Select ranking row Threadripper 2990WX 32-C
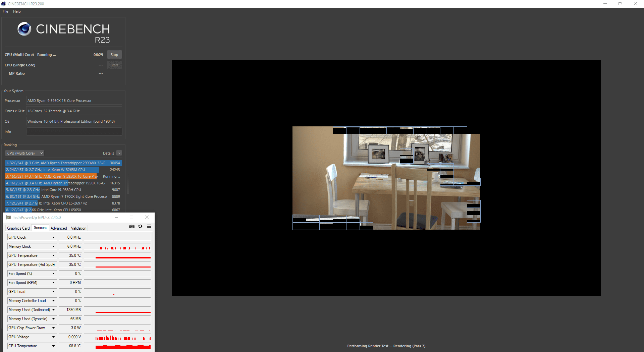This screenshot has height=352, width=644. tap(63, 163)
